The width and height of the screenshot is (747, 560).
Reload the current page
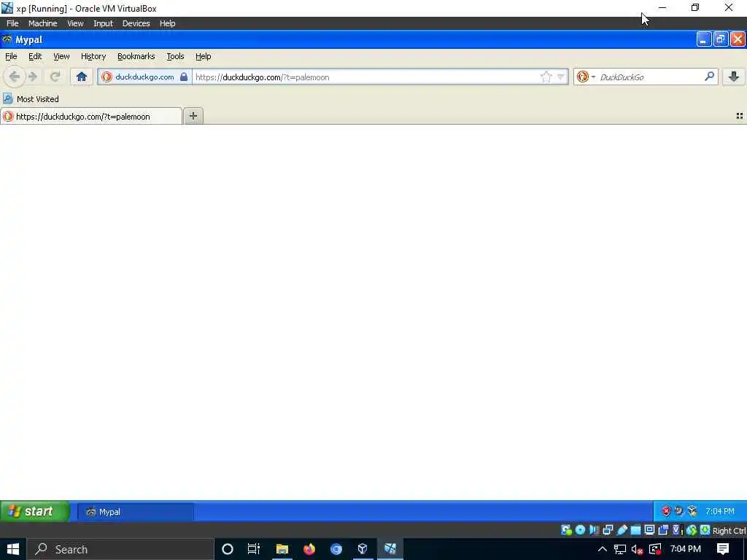55,77
